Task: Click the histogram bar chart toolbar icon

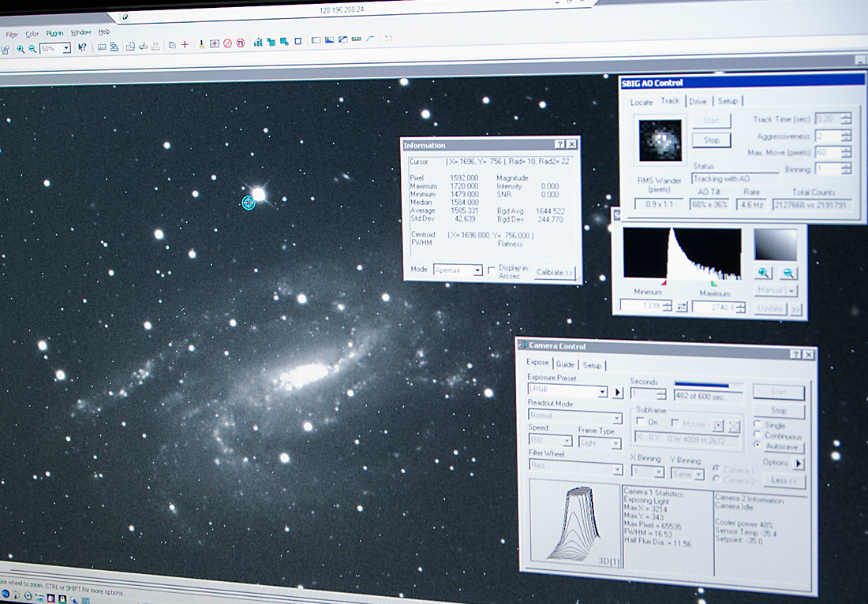Action: (258, 43)
